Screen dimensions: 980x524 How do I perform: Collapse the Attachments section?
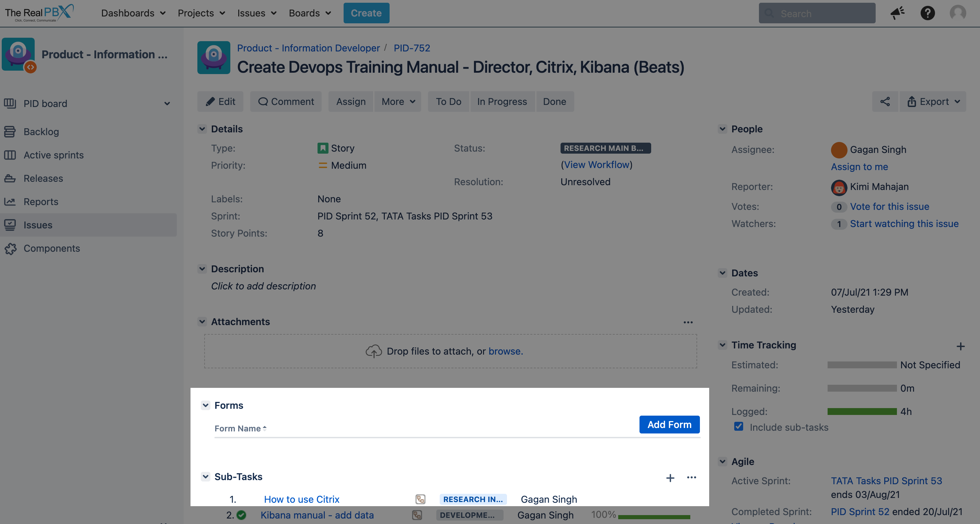[202, 321]
